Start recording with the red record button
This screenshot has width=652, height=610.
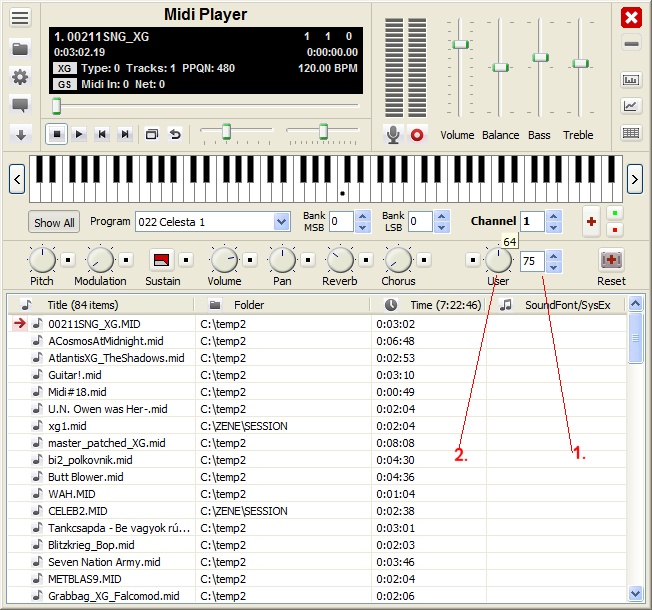[417, 135]
